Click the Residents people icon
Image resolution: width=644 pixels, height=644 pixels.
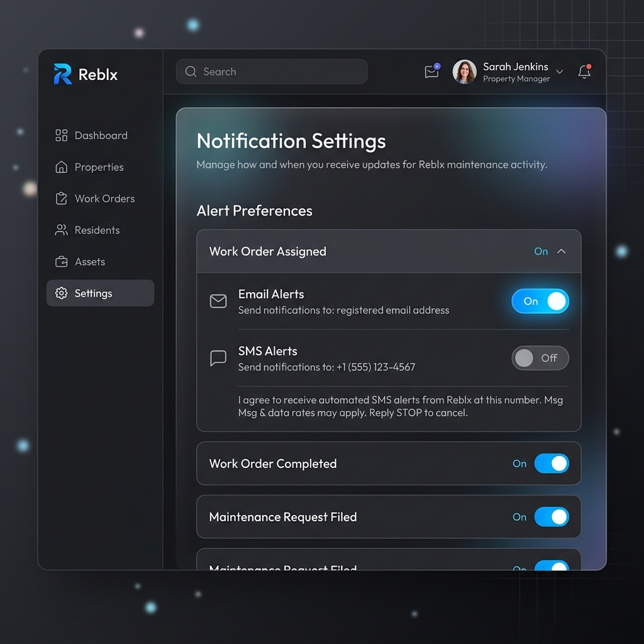pos(61,230)
